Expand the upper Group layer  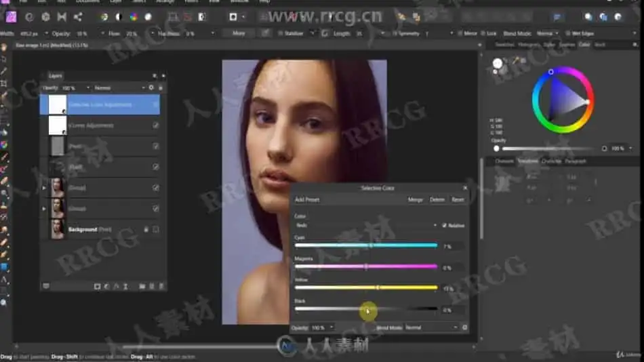click(x=44, y=188)
